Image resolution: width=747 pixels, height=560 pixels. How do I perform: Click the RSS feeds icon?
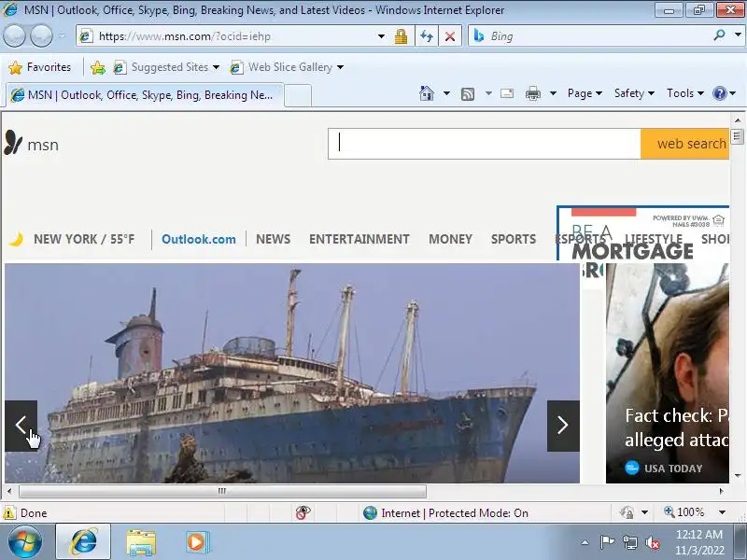click(x=468, y=94)
